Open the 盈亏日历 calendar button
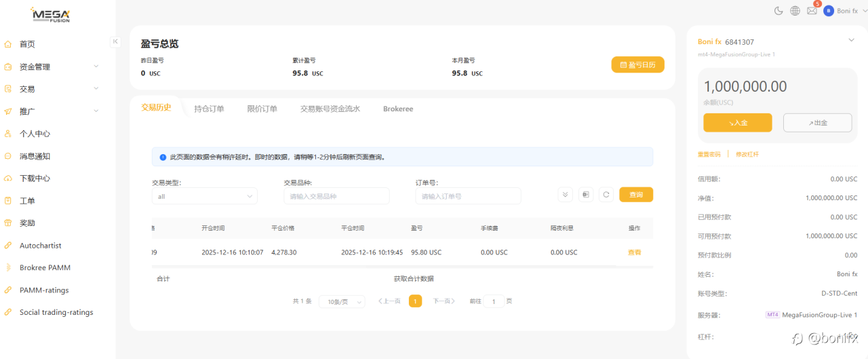The width and height of the screenshot is (868, 359). click(637, 64)
